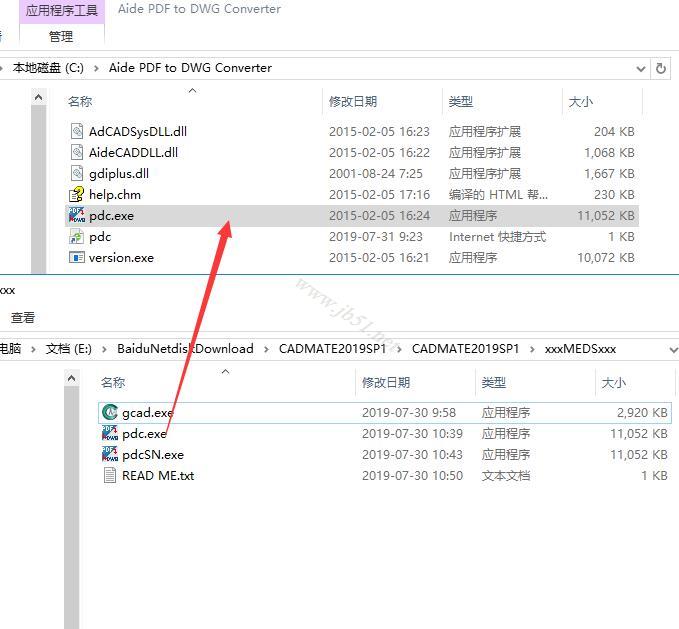Select AdCADSysDLL.dll file name
679x629 pixels.
138,131
